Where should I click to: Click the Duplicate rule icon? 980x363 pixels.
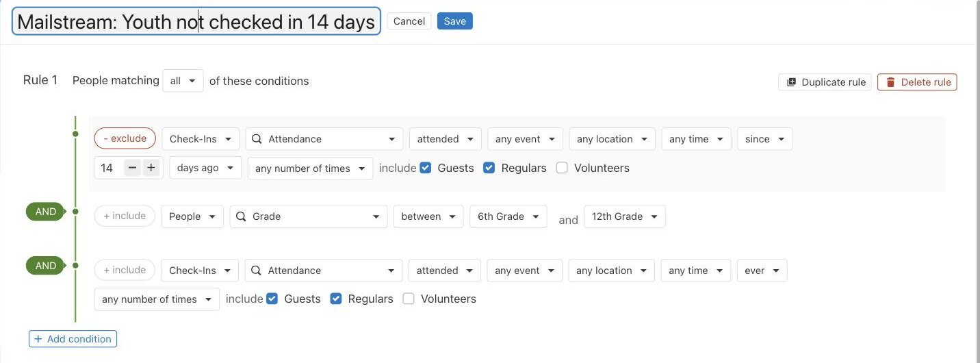(x=791, y=82)
